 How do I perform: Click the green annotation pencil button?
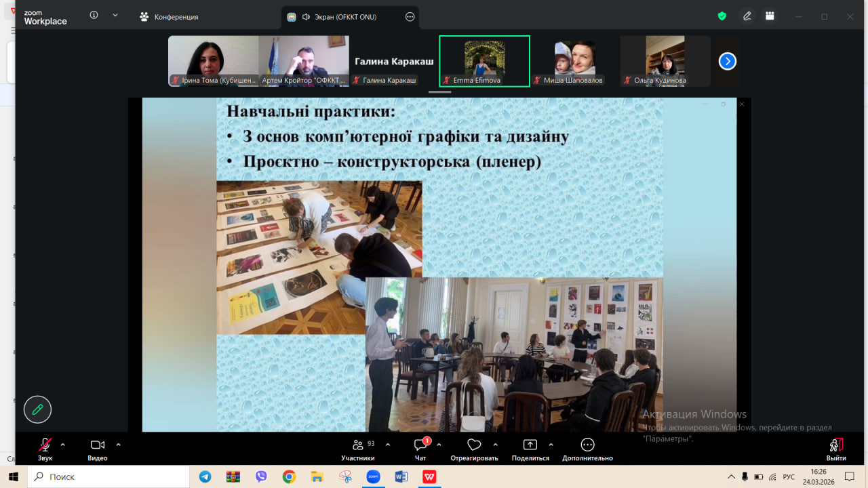[37, 409]
